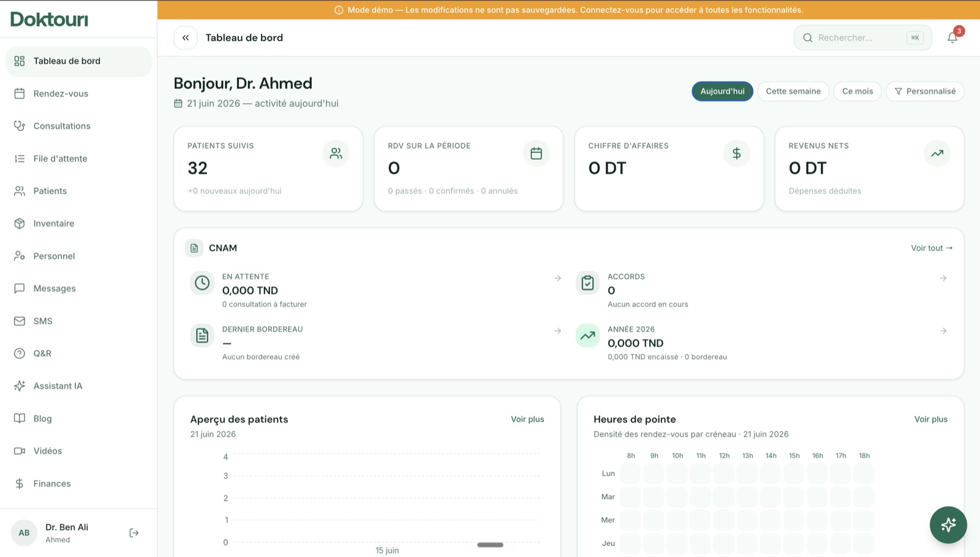
Task: Click the Dr. Ben Ali profile name
Action: [67, 527]
